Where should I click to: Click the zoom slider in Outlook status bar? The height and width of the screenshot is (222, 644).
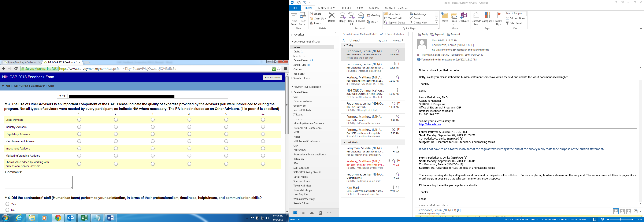pos(620,219)
